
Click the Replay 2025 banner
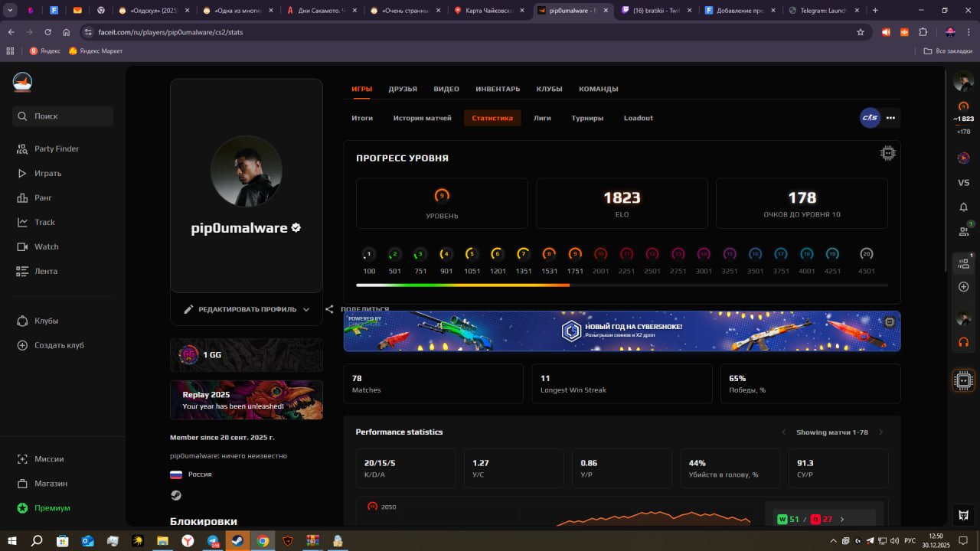coord(246,400)
